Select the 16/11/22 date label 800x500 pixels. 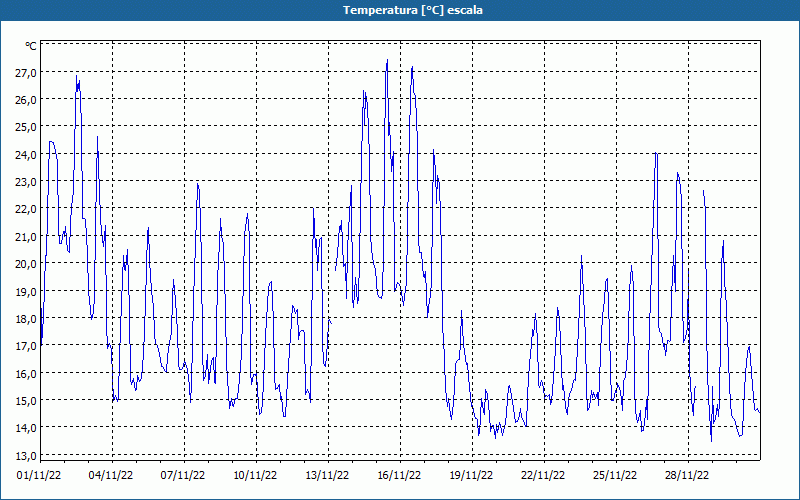(x=399, y=476)
